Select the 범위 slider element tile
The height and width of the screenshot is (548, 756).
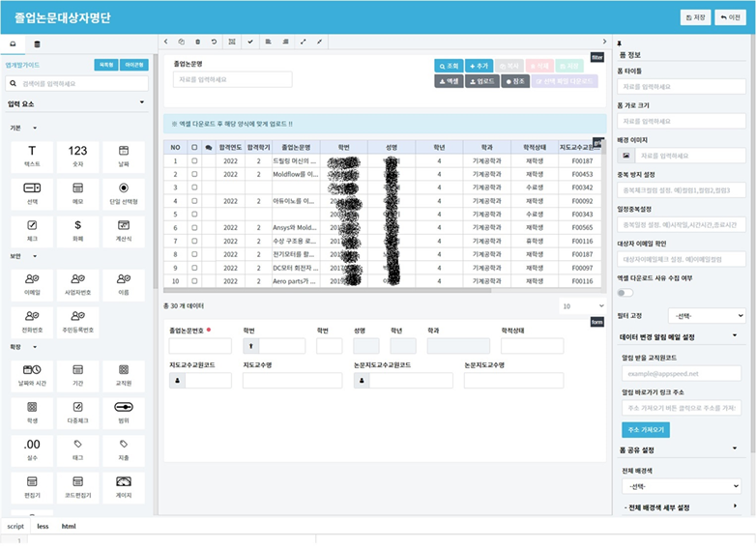tap(124, 413)
